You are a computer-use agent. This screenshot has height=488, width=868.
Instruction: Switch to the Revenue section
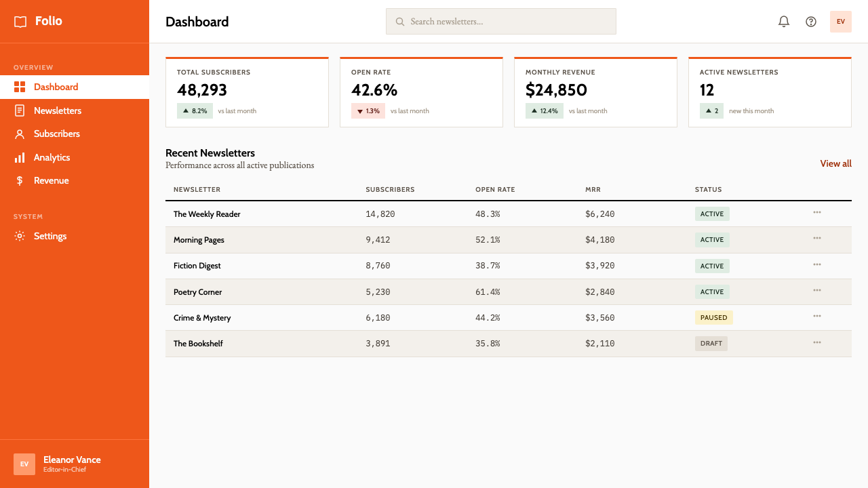(x=75, y=181)
